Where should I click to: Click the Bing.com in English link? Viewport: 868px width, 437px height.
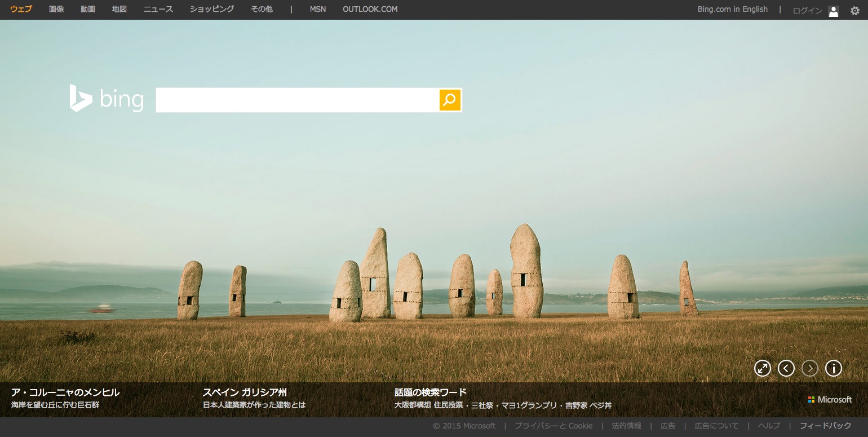click(x=732, y=10)
